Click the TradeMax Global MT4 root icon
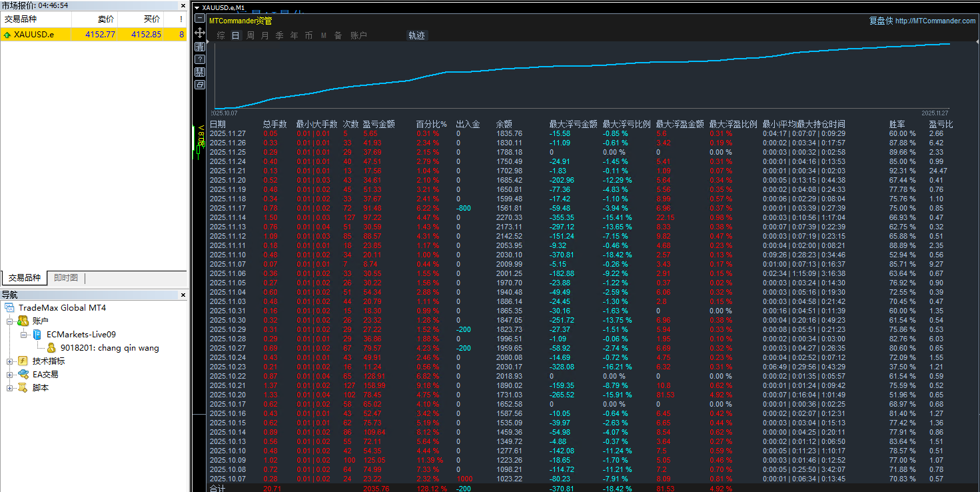 [11, 308]
